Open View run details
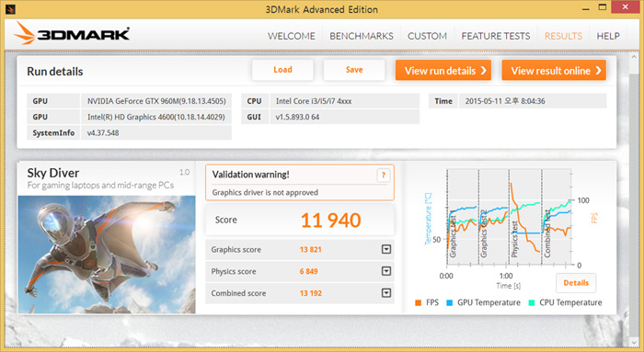 tap(443, 71)
